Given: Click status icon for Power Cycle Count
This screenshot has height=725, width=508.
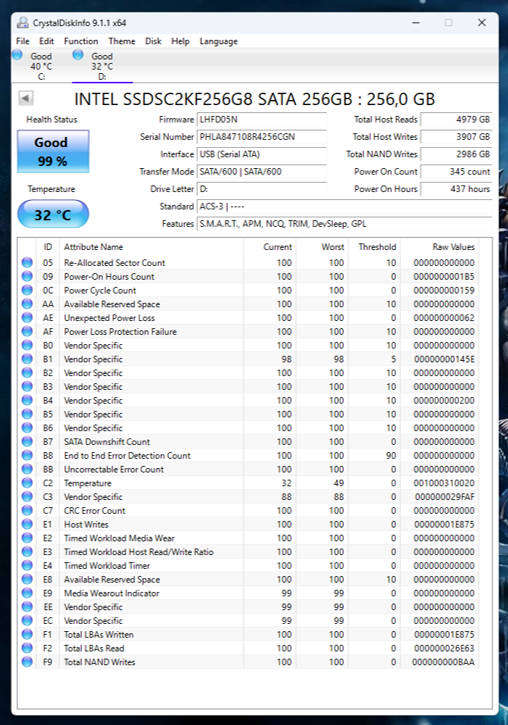Looking at the screenshot, I should pyautogui.click(x=27, y=290).
